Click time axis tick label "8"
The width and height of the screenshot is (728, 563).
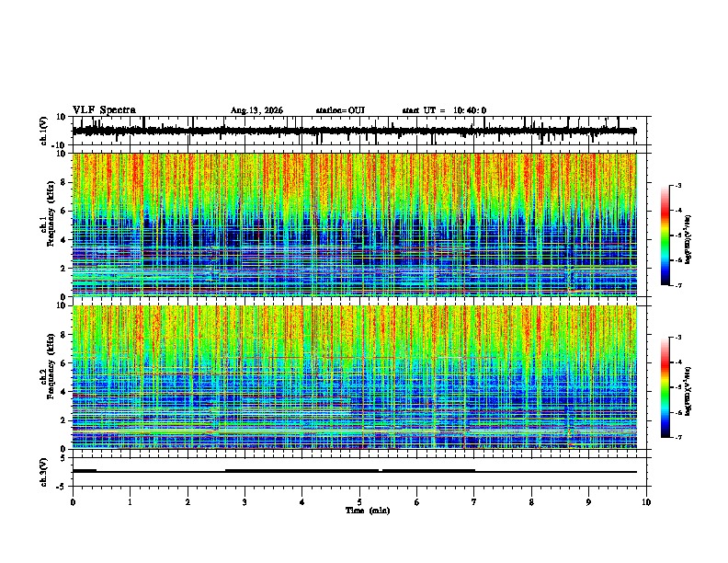point(531,502)
